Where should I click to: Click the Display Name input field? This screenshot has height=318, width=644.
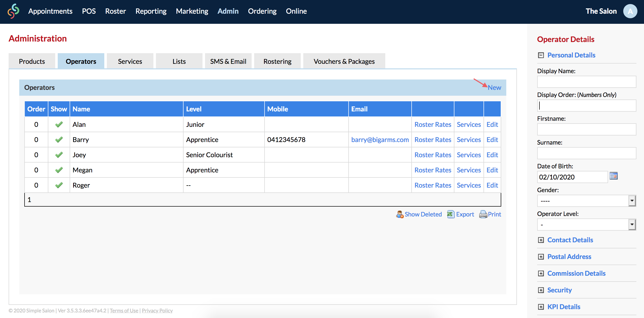tap(586, 82)
